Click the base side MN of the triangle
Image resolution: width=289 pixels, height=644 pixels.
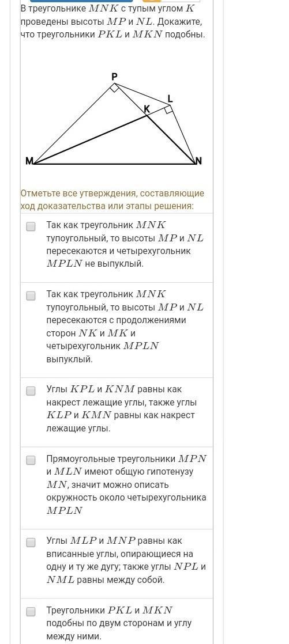114,164
